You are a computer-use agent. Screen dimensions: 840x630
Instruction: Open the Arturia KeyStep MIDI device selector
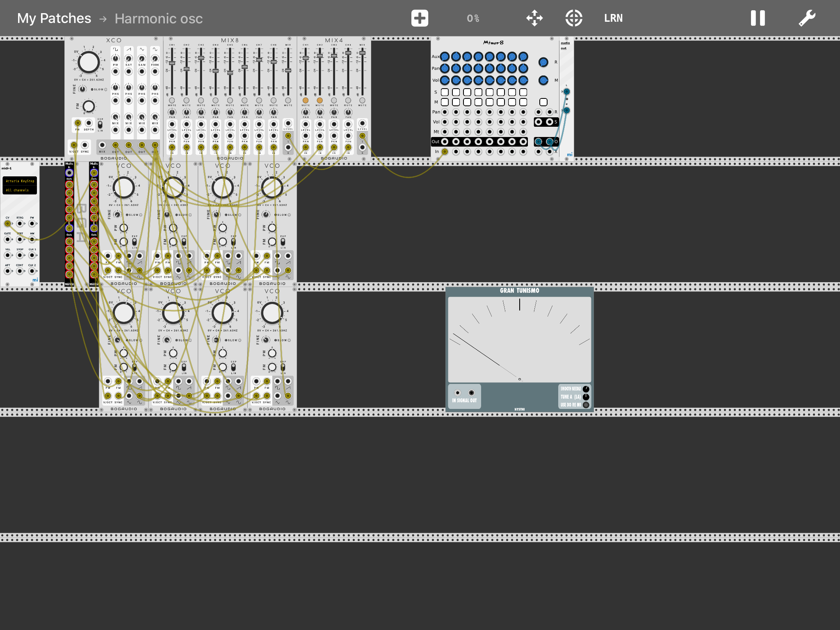20,181
